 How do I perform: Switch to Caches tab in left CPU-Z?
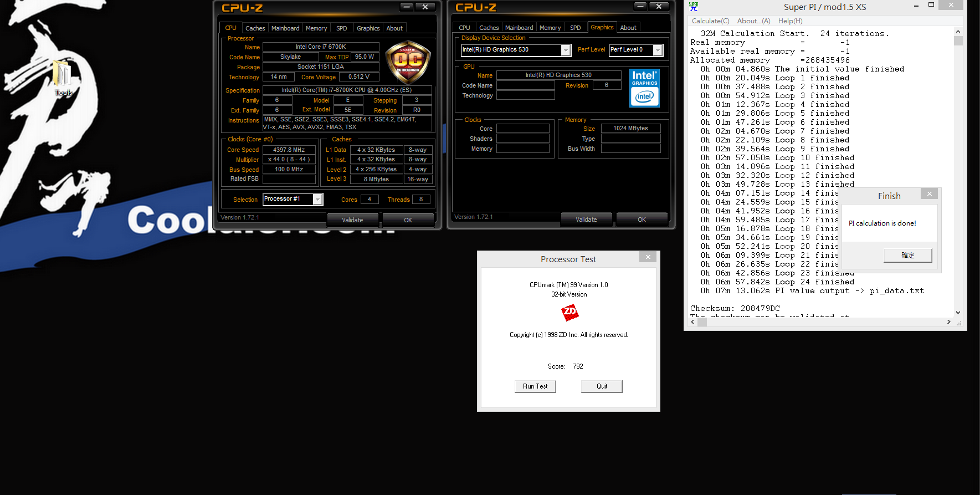click(255, 28)
